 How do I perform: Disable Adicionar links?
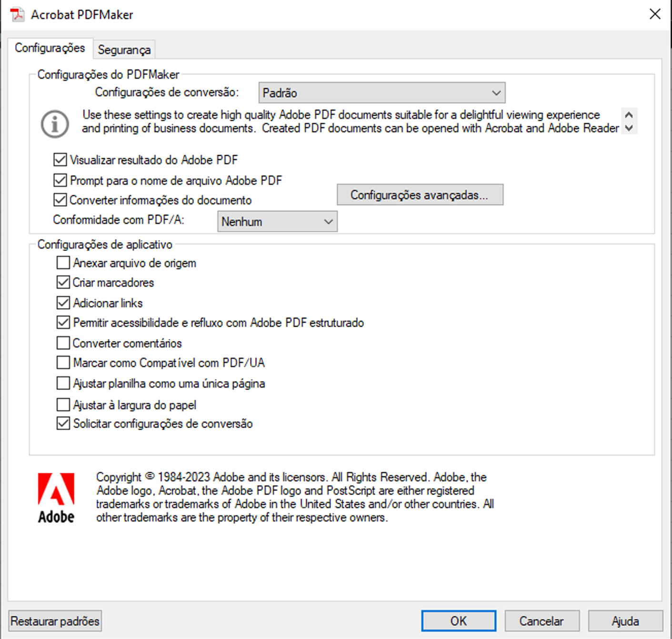tap(63, 302)
